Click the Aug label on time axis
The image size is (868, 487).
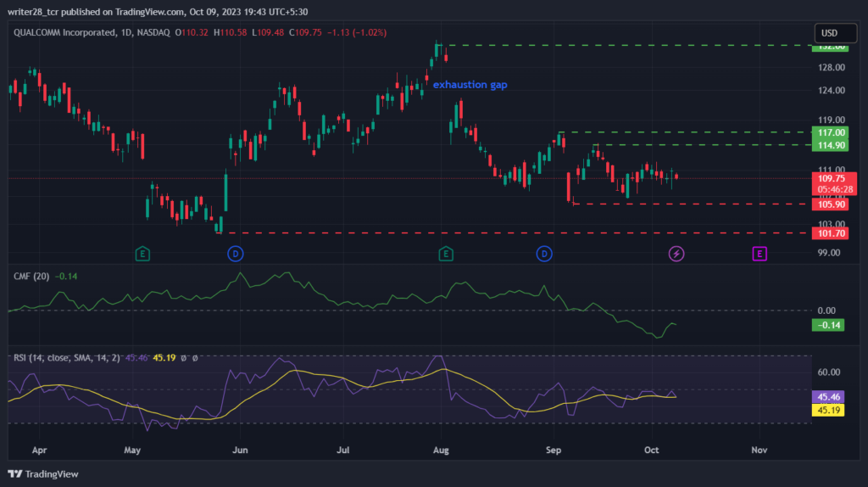coord(441,450)
